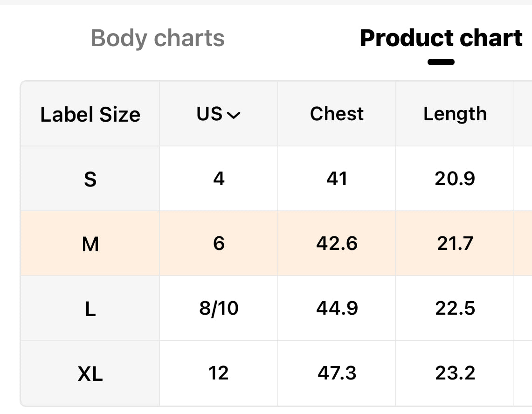Click the US size 4 cell
The image size is (532, 414).
(219, 179)
